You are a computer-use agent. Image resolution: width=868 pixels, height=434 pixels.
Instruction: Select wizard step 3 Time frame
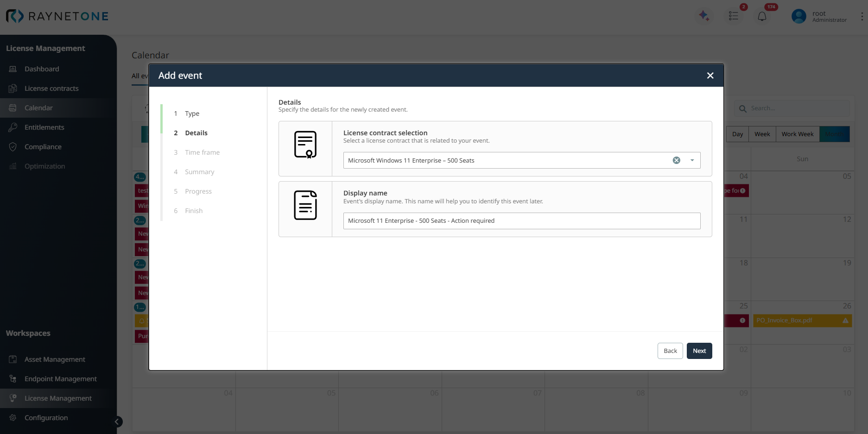(202, 152)
